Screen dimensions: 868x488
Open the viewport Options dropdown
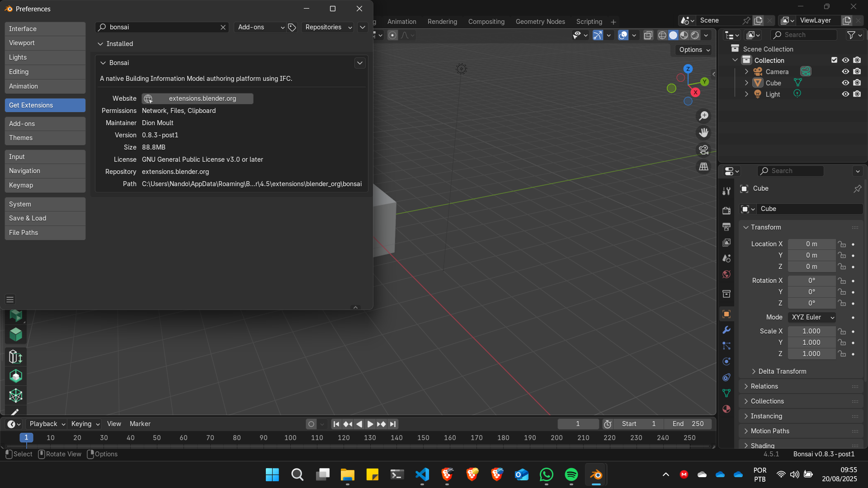(694, 50)
